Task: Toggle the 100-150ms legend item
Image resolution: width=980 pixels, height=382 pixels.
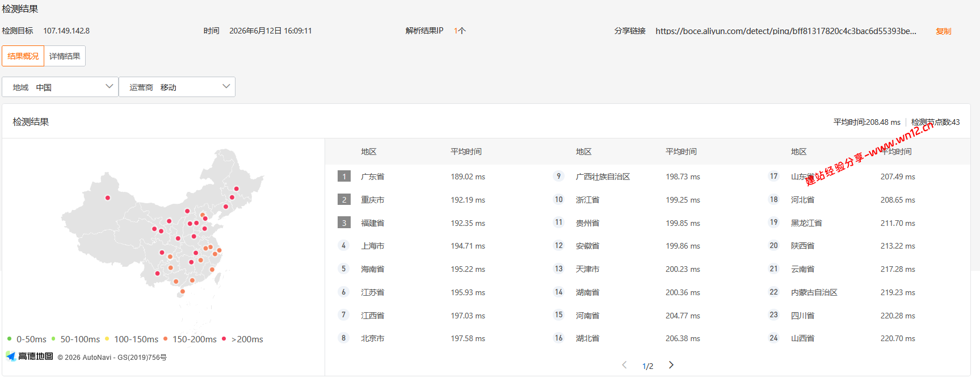Action: coord(132,339)
